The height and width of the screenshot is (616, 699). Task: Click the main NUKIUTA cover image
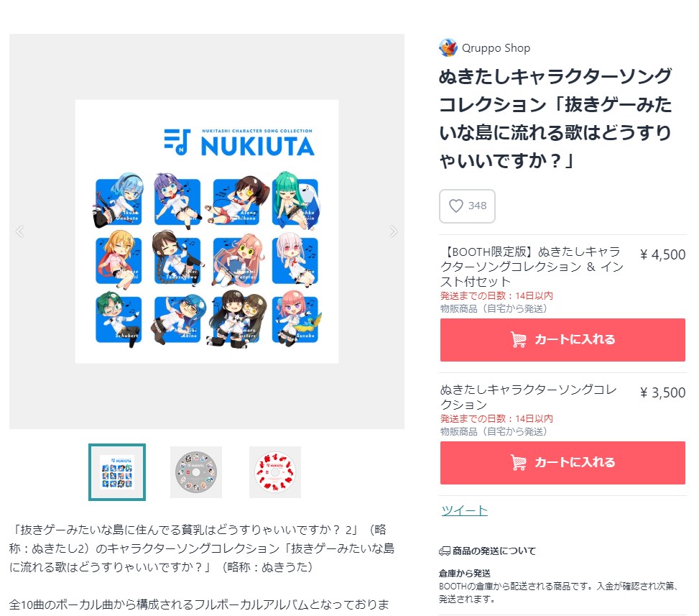coord(207,231)
